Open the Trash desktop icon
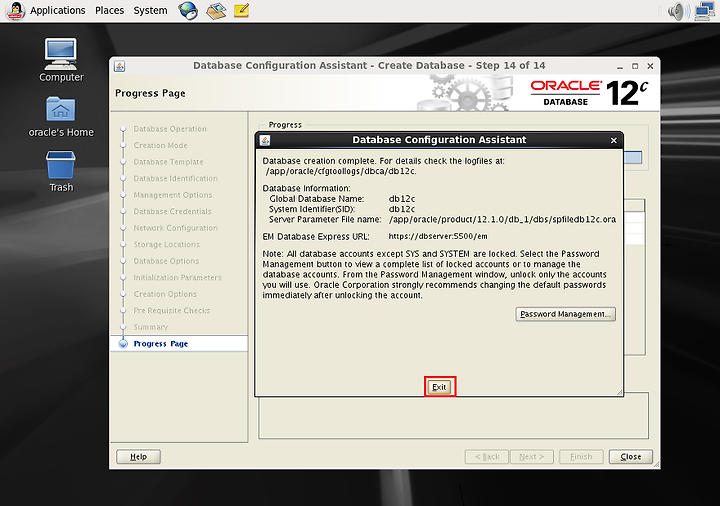The width and height of the screenshot is (720, 506). (61, 171)
